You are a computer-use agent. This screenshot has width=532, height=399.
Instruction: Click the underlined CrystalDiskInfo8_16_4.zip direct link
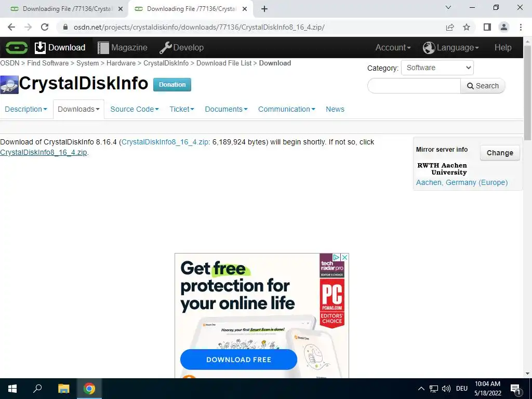pos(44,152)
